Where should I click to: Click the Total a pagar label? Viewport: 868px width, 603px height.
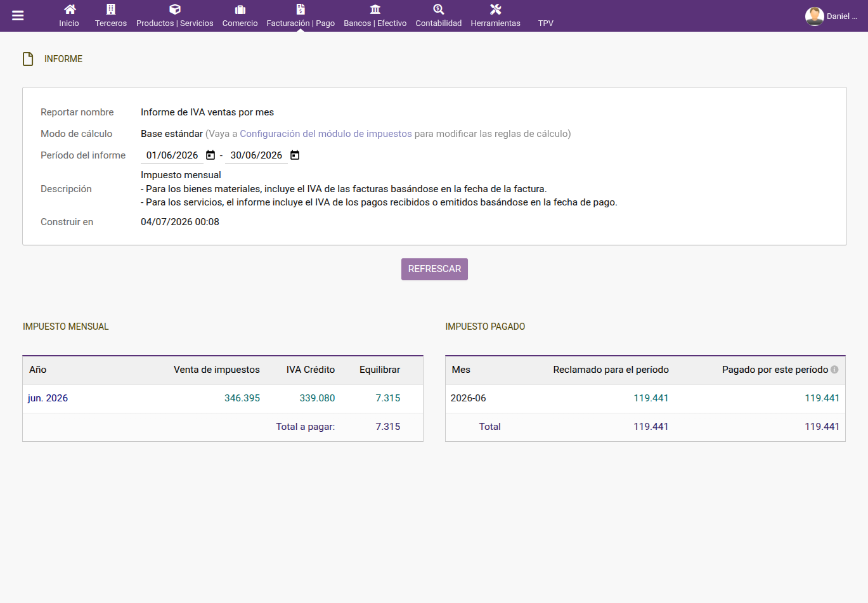click(x=306, y=427)
